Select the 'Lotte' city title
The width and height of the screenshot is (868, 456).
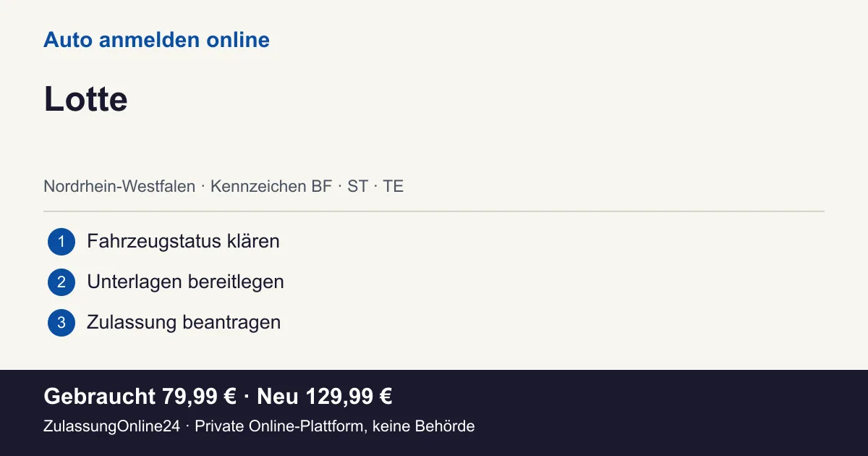pos(85,99)
